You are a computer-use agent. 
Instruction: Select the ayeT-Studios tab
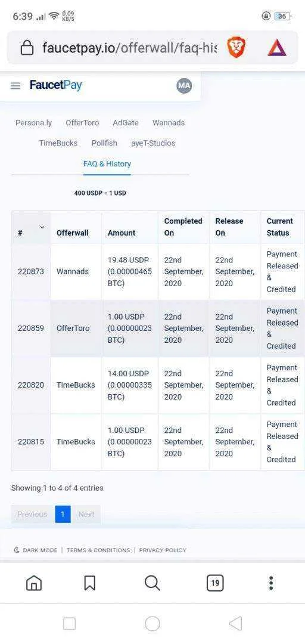click(x=153, y=143)
